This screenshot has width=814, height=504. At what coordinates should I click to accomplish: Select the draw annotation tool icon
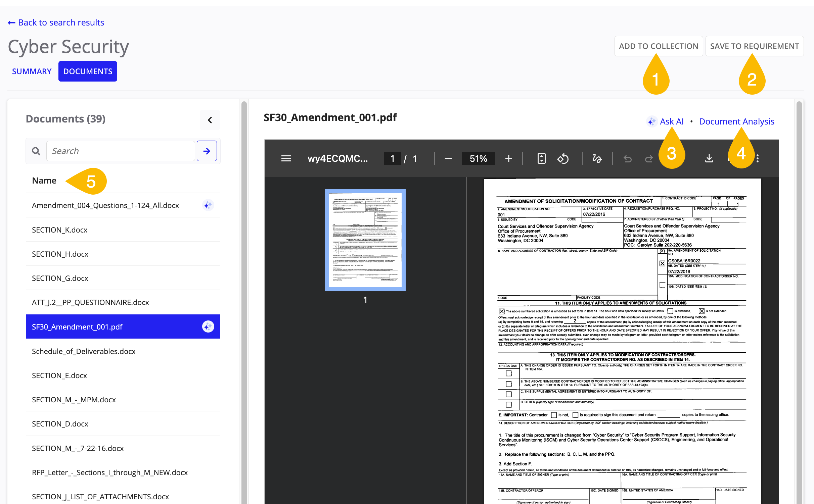click(x=597, y=158)
